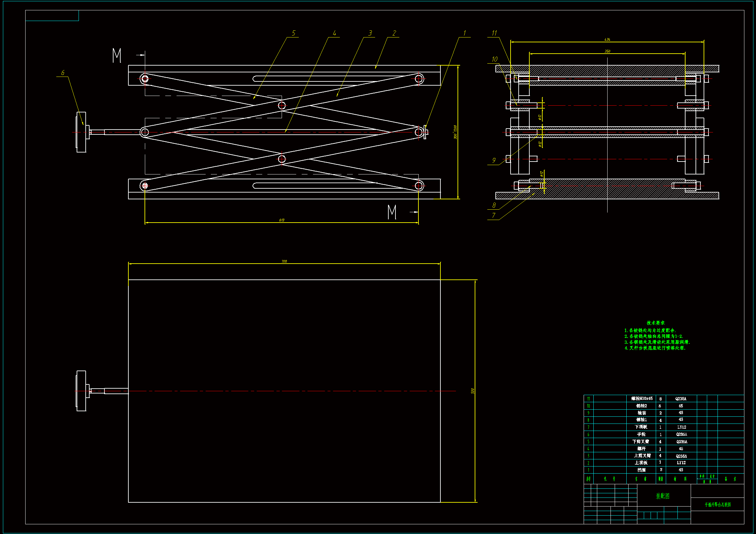
Task: Click the 350 dimension in section view
Action: [607, 51]
